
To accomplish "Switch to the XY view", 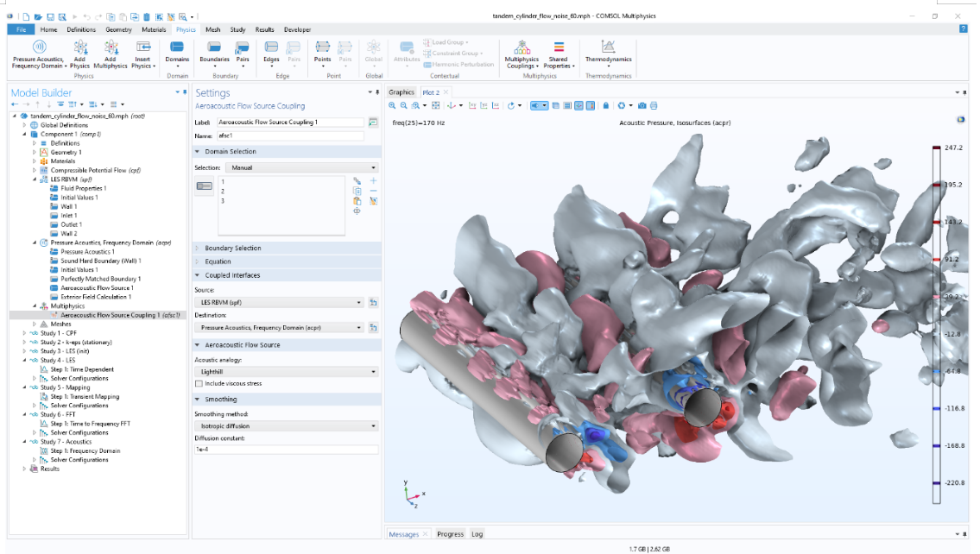I will click(x=472, y=106).
